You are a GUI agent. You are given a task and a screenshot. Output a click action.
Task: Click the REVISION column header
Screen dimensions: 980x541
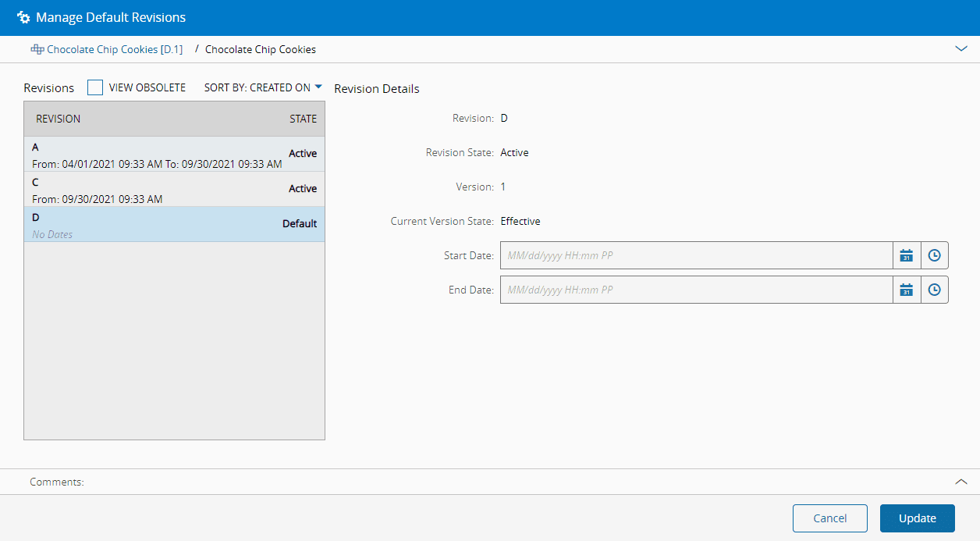(x=59, y=119)
